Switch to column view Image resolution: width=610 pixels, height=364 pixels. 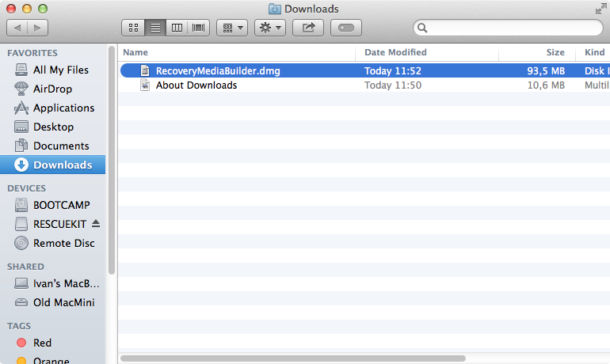coord(177,28)
